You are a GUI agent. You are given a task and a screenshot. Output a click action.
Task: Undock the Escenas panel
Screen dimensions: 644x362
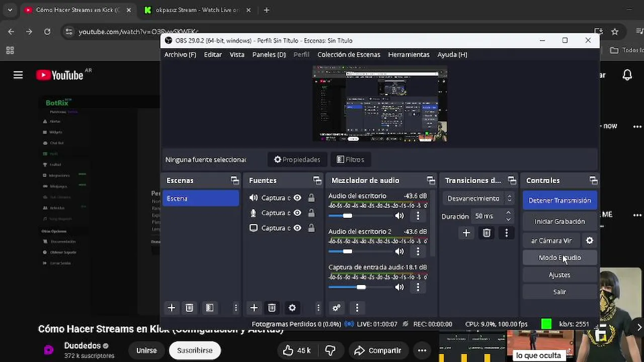(x=234, y=180)
